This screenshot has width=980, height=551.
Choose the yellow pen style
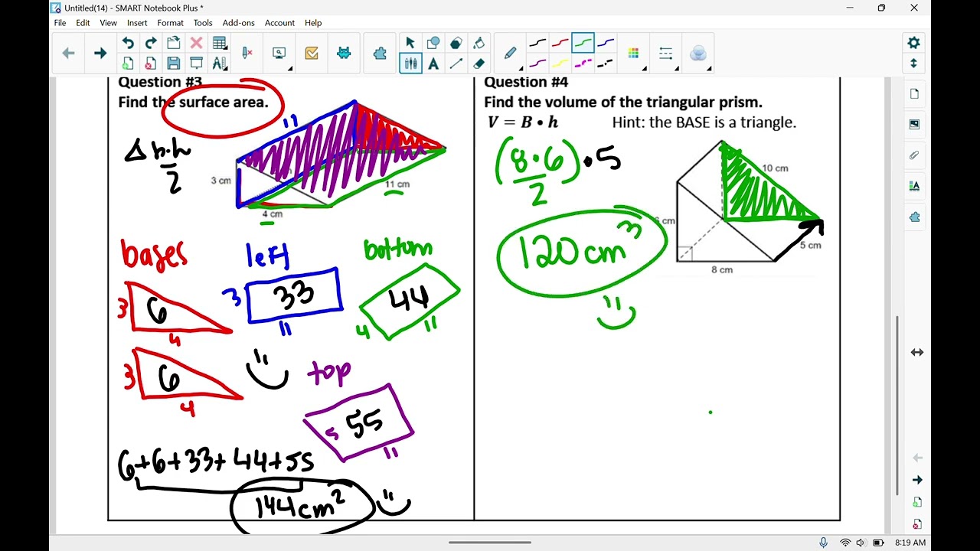click(x=560, y=64)
